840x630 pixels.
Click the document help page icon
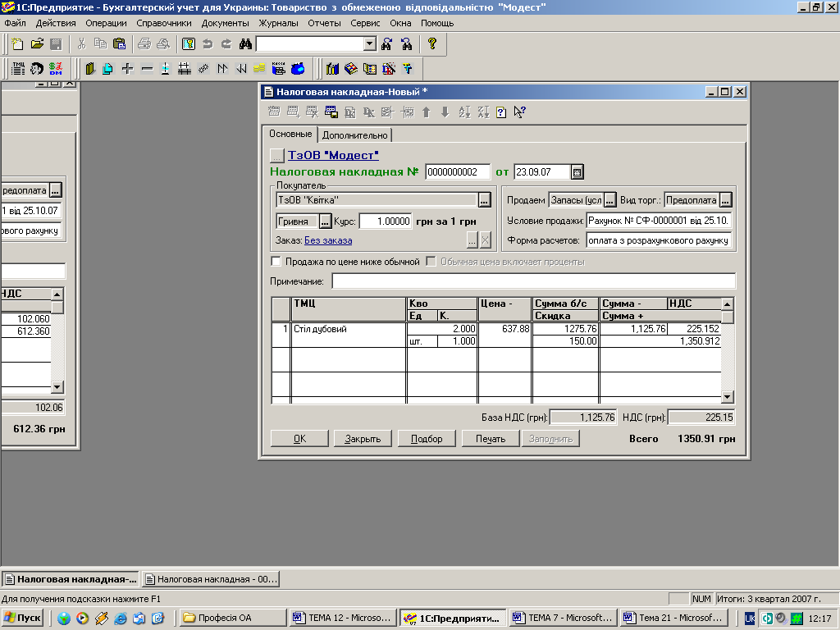click(501, 112)
